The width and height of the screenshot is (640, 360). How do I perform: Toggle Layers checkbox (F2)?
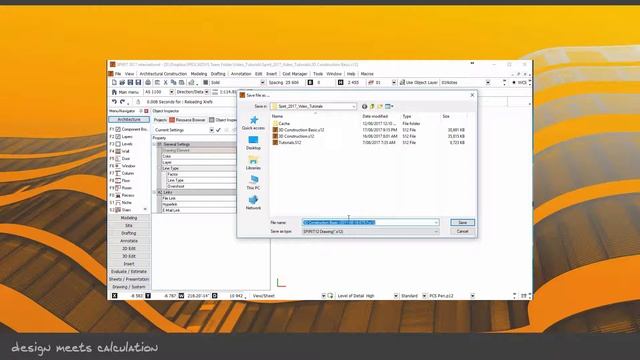(x=118, y=137)
